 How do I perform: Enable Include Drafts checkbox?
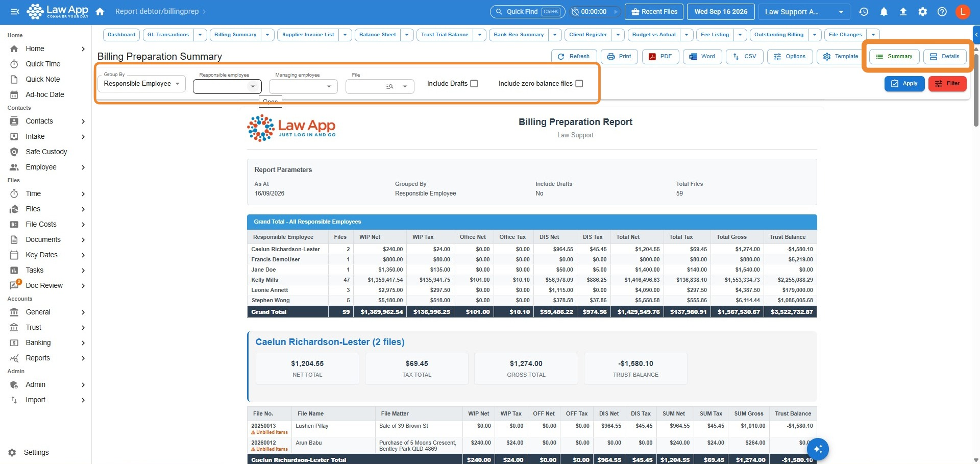pos(474,84)
